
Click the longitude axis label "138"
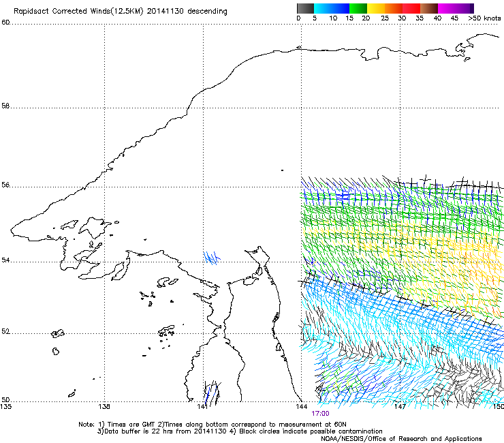click(x=104, y=406)
